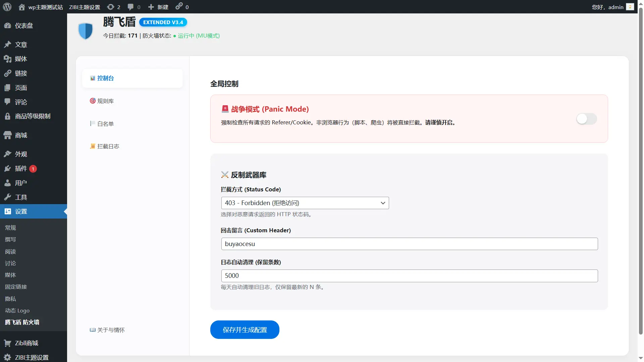Click the buyaocesu custom header field
644x362 pixels.
409,244
